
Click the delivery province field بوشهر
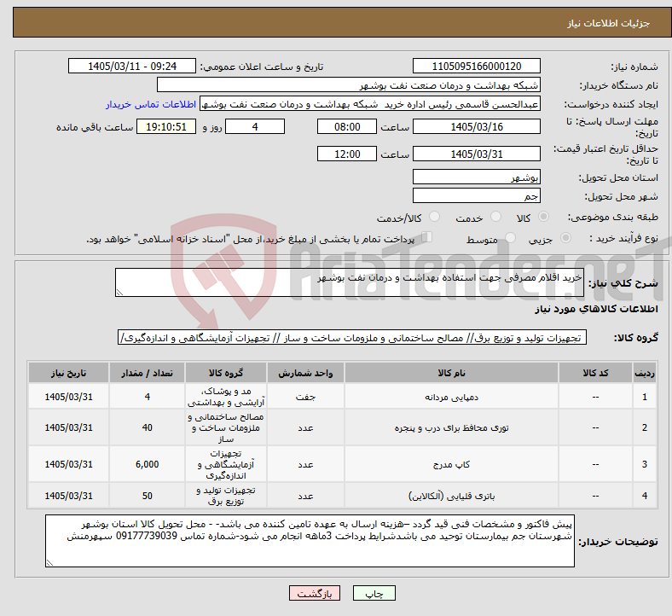(x=476, y=177)
